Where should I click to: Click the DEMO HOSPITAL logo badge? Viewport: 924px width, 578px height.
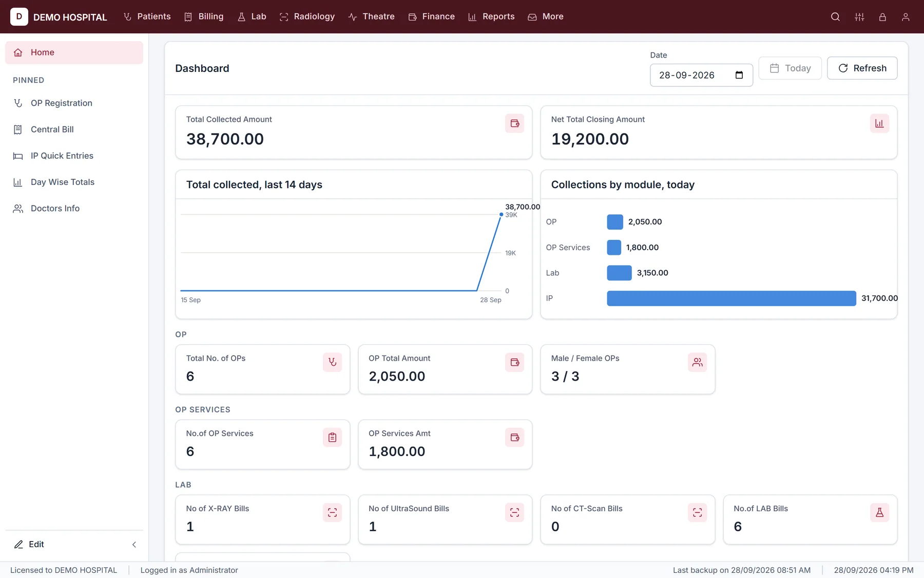[x=19, y=16]
